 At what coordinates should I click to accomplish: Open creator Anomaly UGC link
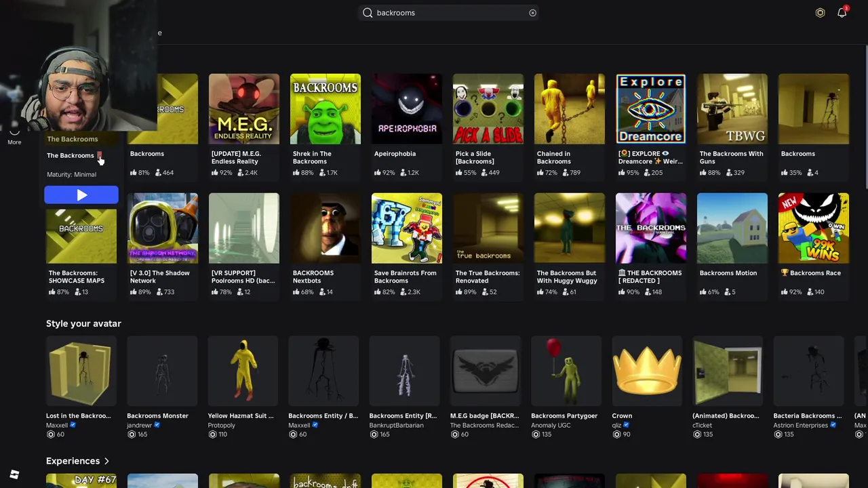point(551,425)
